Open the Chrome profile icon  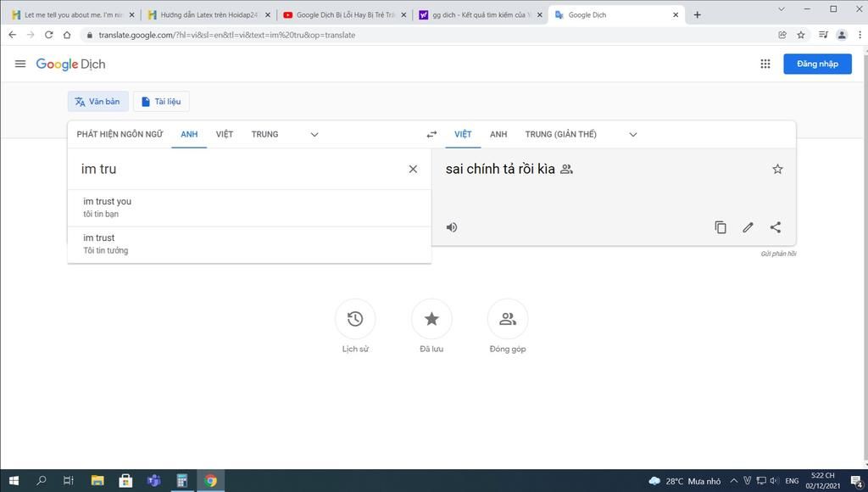(842, 35)
